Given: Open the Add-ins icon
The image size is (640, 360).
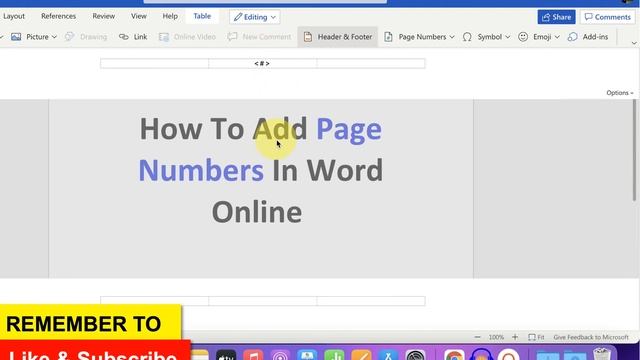Looking at the screenshot, I should 573,37.
